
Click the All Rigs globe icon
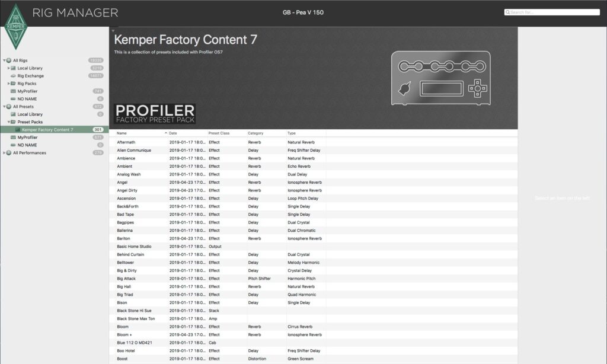click(9, 60)
